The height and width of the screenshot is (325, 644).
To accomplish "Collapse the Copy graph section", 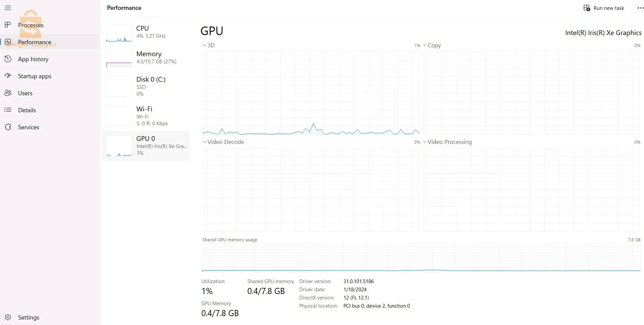I will click(425, 45).
